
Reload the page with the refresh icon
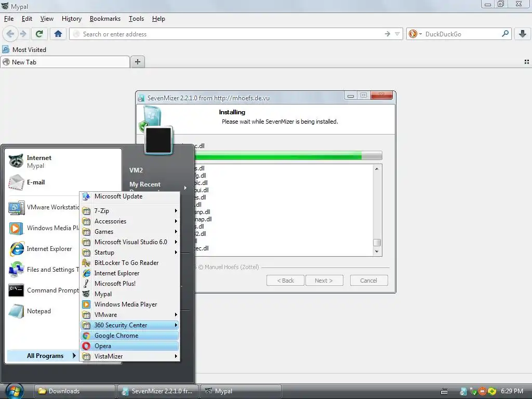(x=39, y=34)
